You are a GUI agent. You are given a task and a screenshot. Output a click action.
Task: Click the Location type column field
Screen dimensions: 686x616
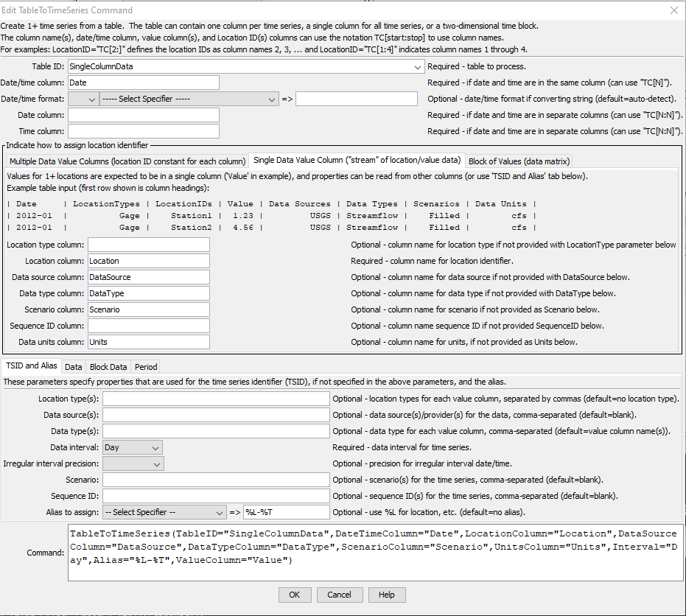click(x=149, y=245)
